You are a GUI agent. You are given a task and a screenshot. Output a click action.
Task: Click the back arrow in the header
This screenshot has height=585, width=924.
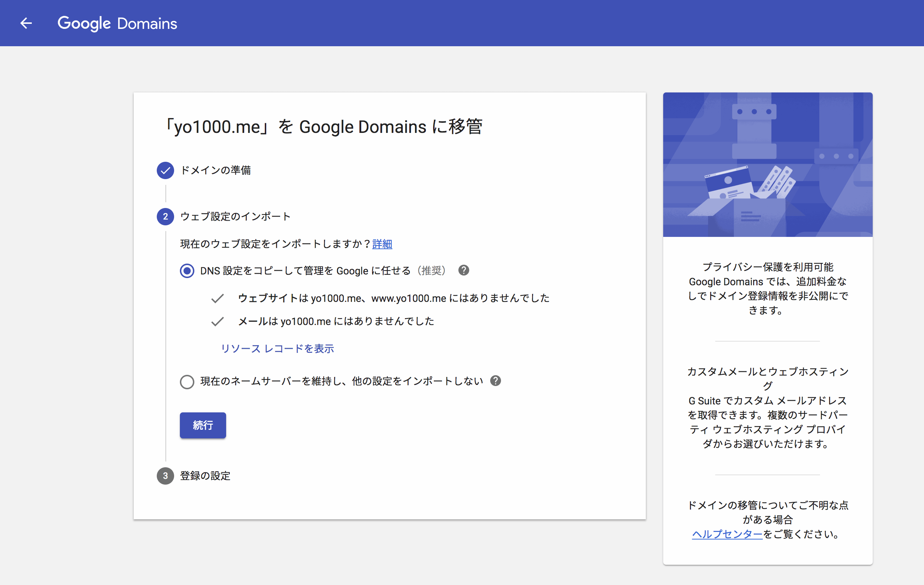click(x=26, y=23)
